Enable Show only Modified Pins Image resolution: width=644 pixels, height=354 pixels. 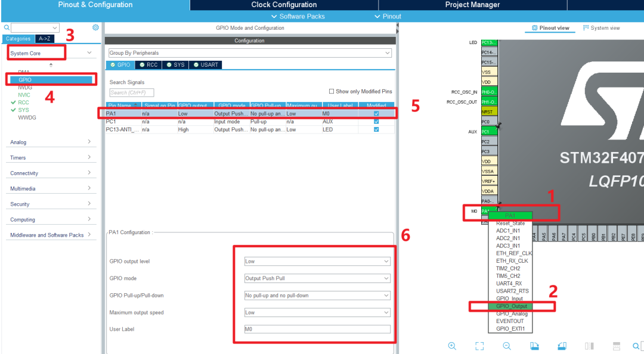332,91
